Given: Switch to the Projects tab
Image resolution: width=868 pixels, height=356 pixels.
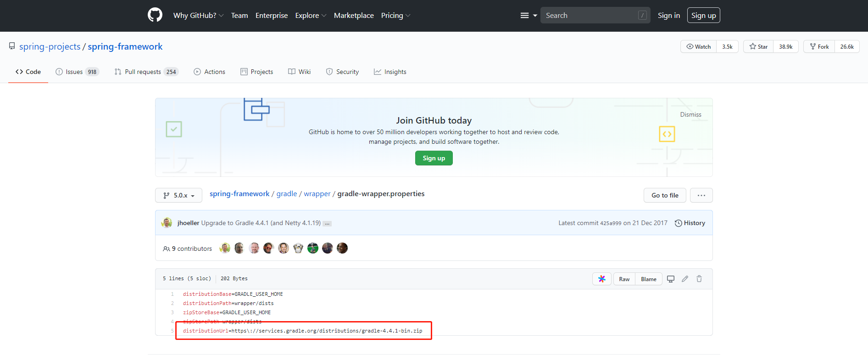Looking at the screenshot, I should [257, 72].
